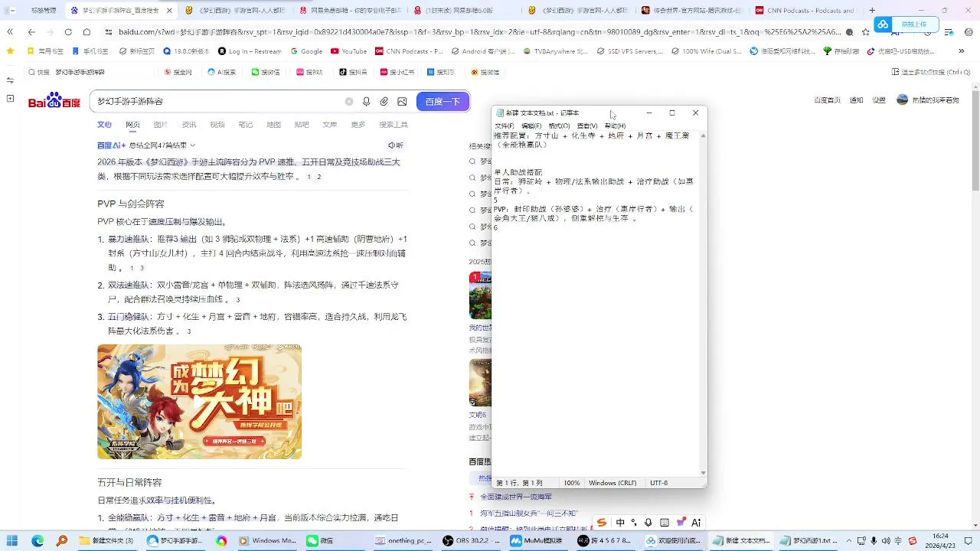Open a new browser tab
This screenshot has width=980, height=551.
point(872,11)
